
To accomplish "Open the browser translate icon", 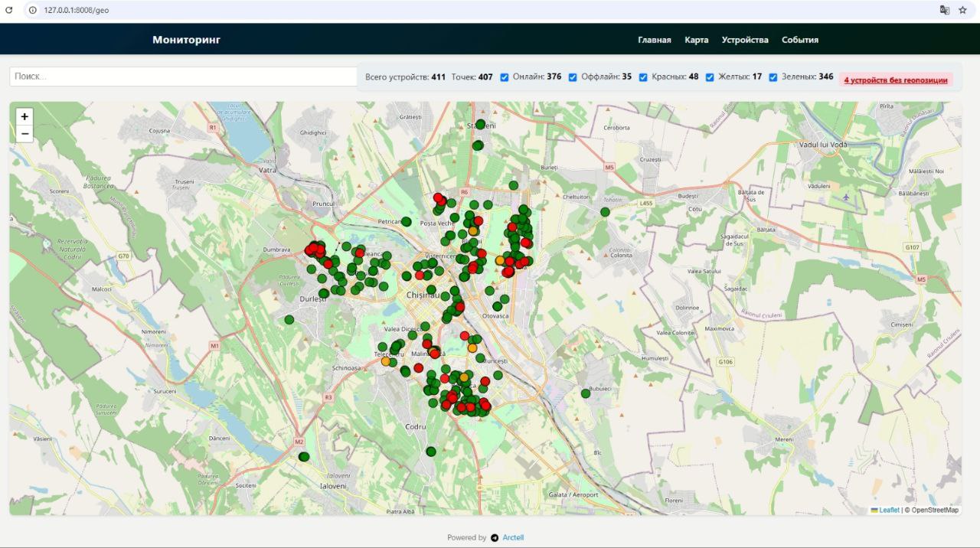I will point(944,10).
